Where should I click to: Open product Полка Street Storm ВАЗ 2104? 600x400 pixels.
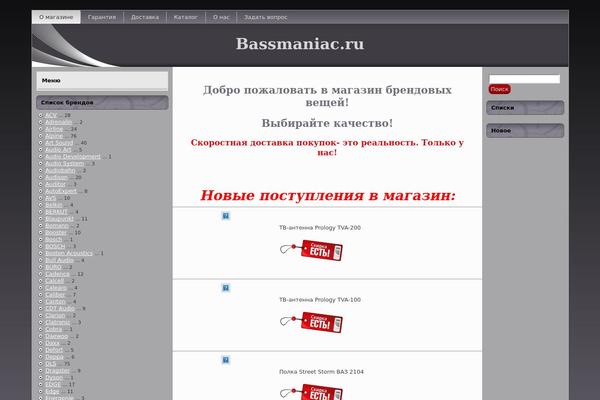tap(320, 371)
